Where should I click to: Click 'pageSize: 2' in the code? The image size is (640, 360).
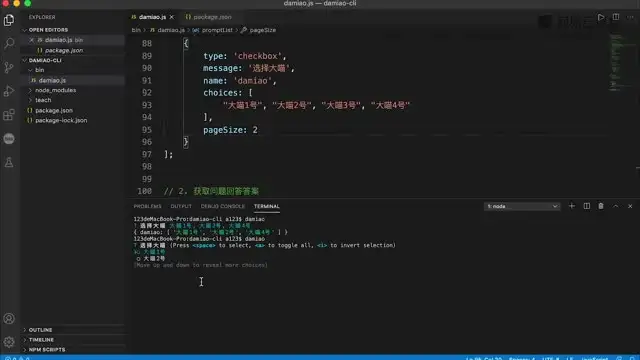pyautogui.click(x=230, y=130)
